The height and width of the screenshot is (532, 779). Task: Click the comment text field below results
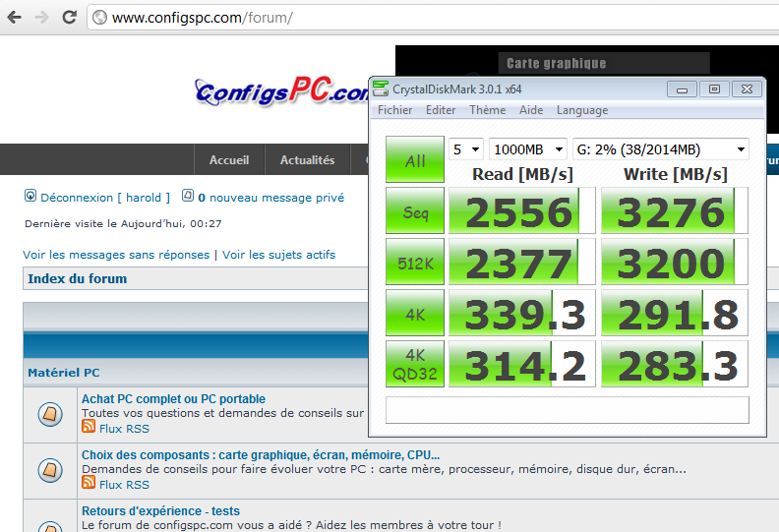pos(567,409)
